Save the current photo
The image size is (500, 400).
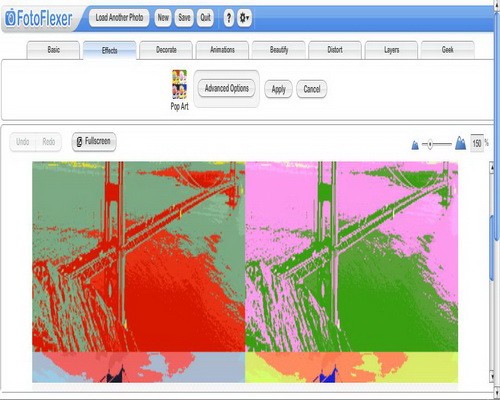(x=184, y=18)
